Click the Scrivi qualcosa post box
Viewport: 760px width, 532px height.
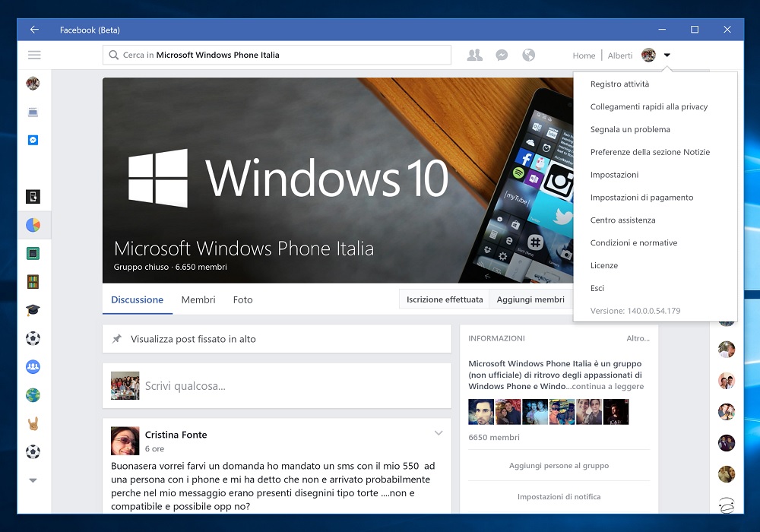[x=277, y=385]
